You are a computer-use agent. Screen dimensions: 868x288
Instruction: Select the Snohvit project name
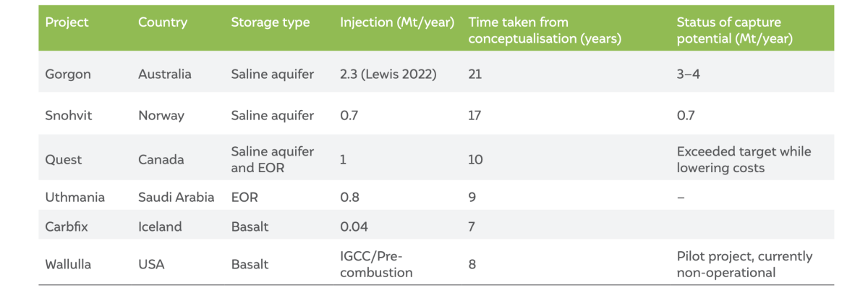pyautogui.click(x=69, y=116)
